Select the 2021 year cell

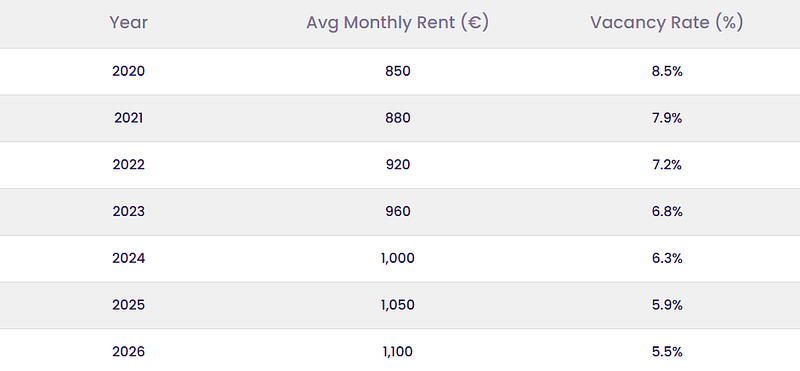(x=129, y=118)
